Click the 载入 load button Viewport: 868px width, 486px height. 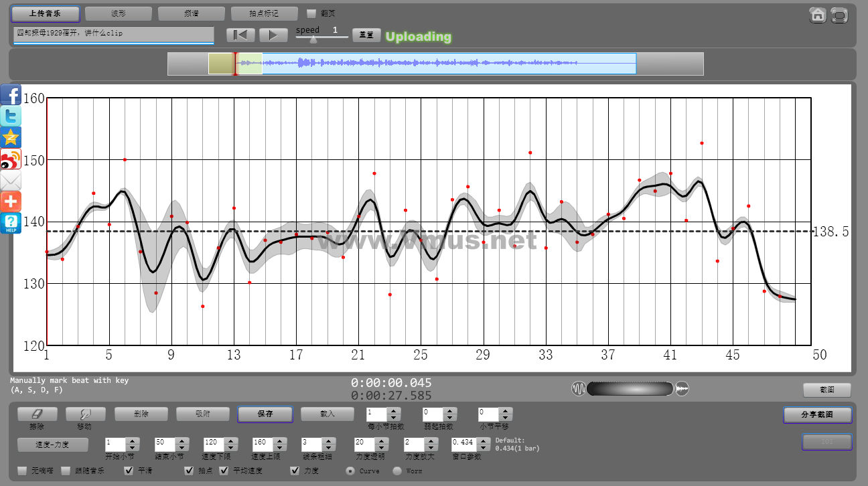coord(327,414)
